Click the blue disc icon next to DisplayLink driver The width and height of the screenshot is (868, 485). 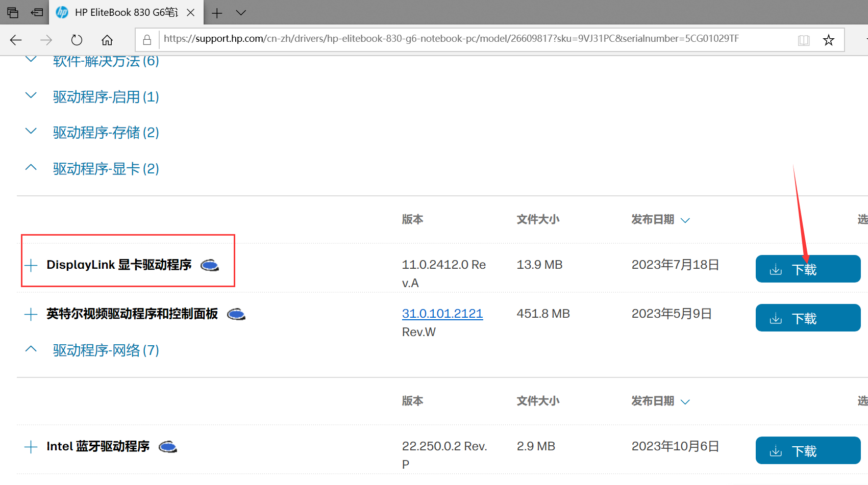[x=210, y=265]
